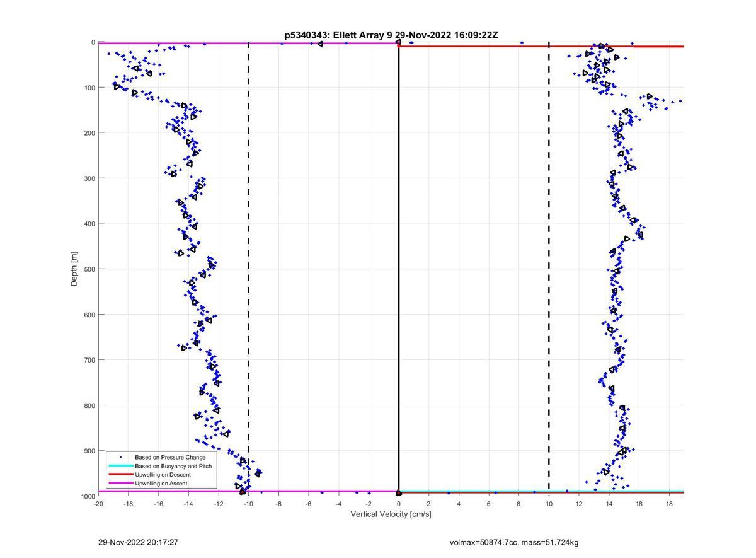Screen dimensions: 756x558
Task: Click the y-axis tick label 500
Action: click(89, 269)
